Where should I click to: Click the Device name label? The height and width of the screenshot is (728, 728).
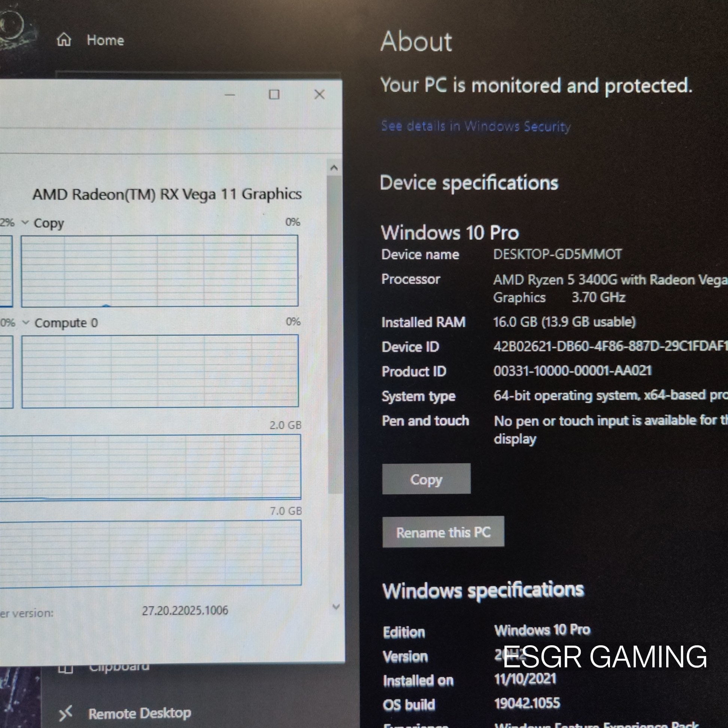click(x=420, y=255)
